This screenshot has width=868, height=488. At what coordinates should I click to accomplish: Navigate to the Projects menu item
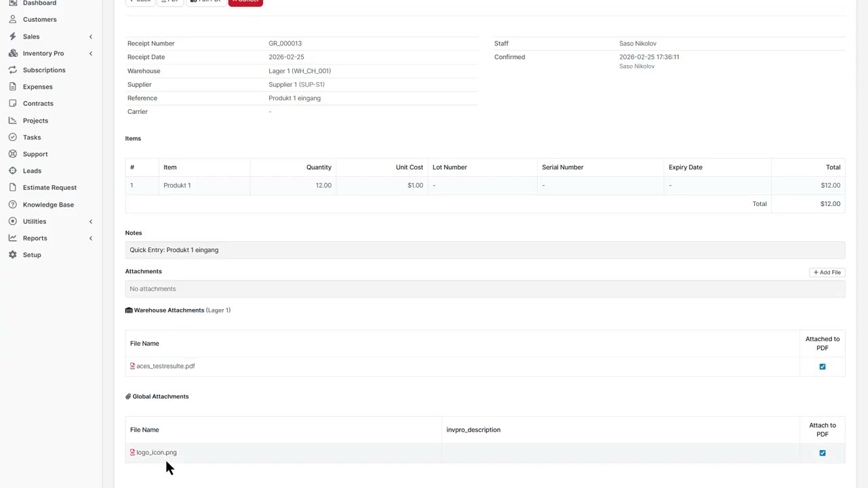tap(35, 121)
